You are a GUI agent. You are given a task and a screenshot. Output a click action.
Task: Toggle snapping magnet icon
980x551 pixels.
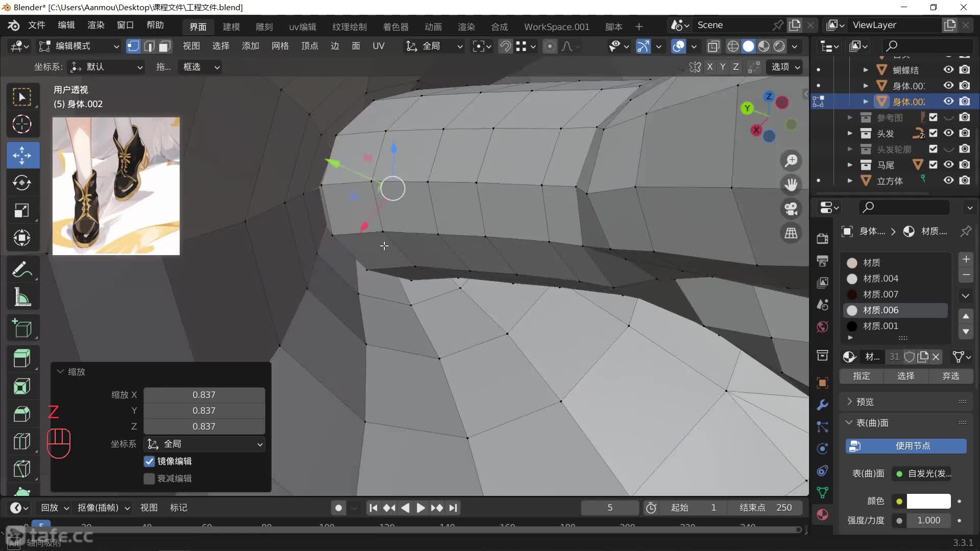[505, 46]
